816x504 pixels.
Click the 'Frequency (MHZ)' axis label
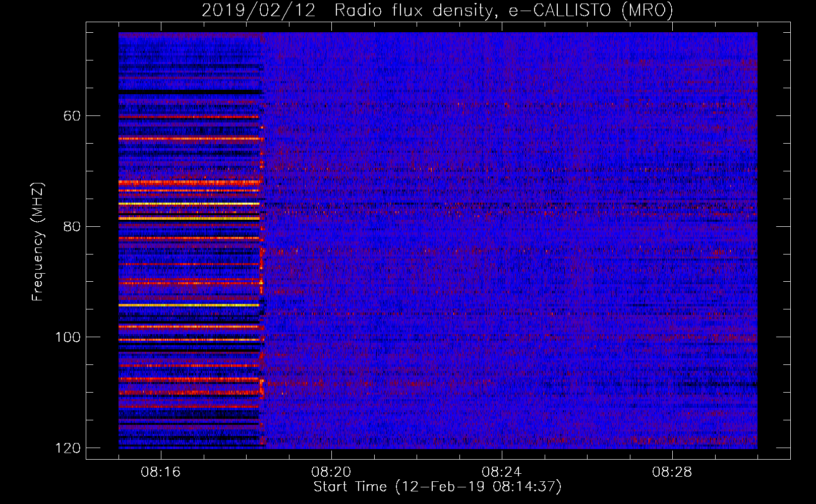coord(38,242)
